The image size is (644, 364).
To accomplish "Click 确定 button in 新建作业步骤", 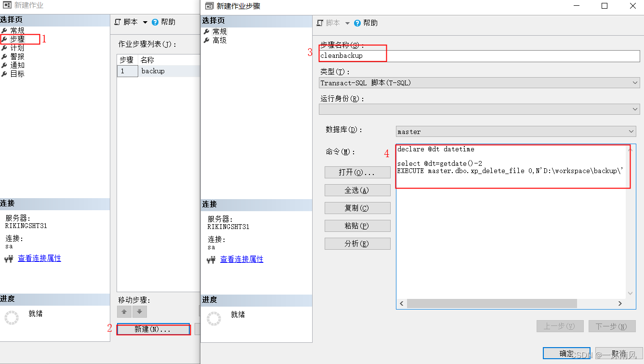I will point(566,353).
